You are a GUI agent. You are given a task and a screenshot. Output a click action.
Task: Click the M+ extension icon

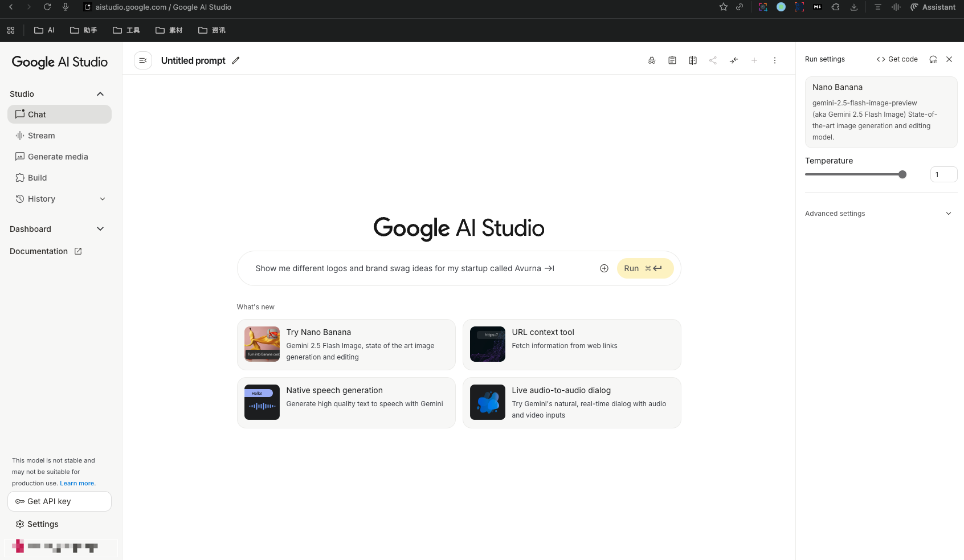point(818,7)
